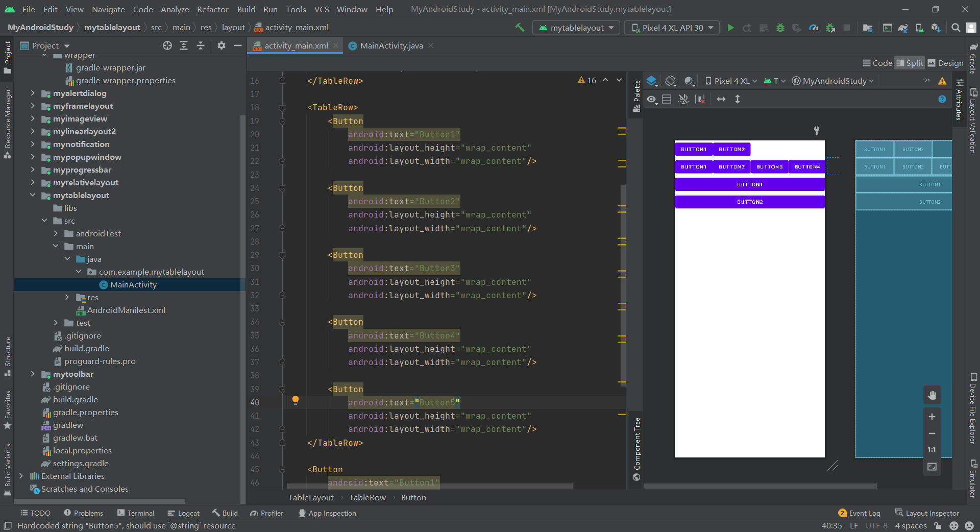Toggle view options eye icon in design toolbar
The image size is (980, 532).
coord(652,99)
